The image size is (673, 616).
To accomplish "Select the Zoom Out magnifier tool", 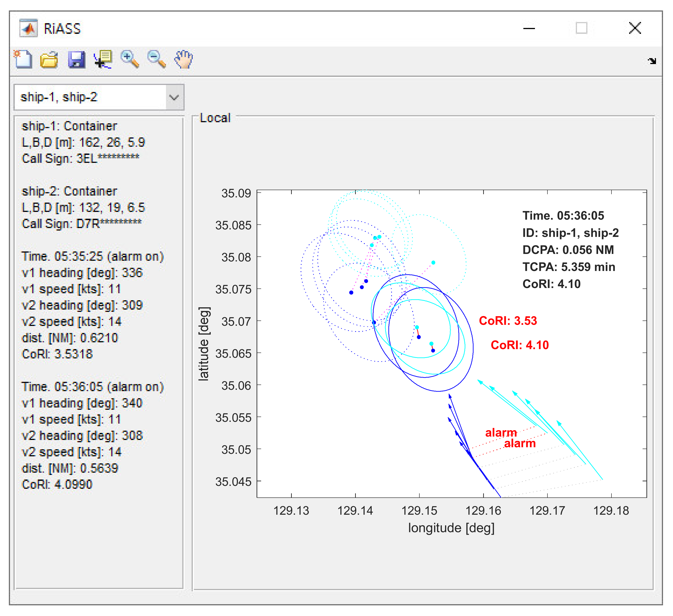I will 157,60.
